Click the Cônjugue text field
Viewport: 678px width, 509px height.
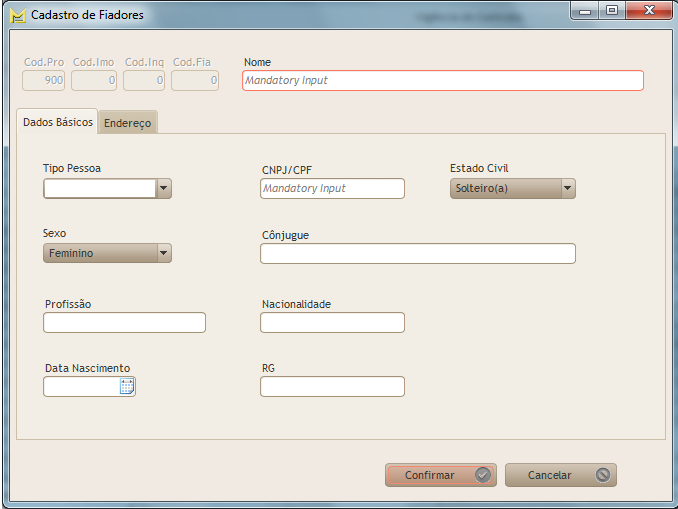click(417, 254)
